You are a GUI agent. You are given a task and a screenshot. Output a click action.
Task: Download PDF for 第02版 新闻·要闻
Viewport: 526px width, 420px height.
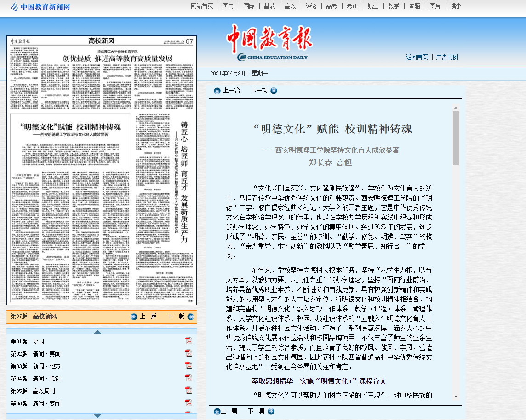point(189,353)
